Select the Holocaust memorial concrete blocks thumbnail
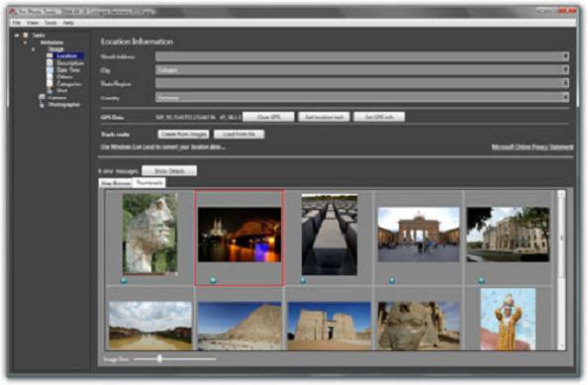The height and width of the screenshot is (385, 588). [x=330, y=235]
